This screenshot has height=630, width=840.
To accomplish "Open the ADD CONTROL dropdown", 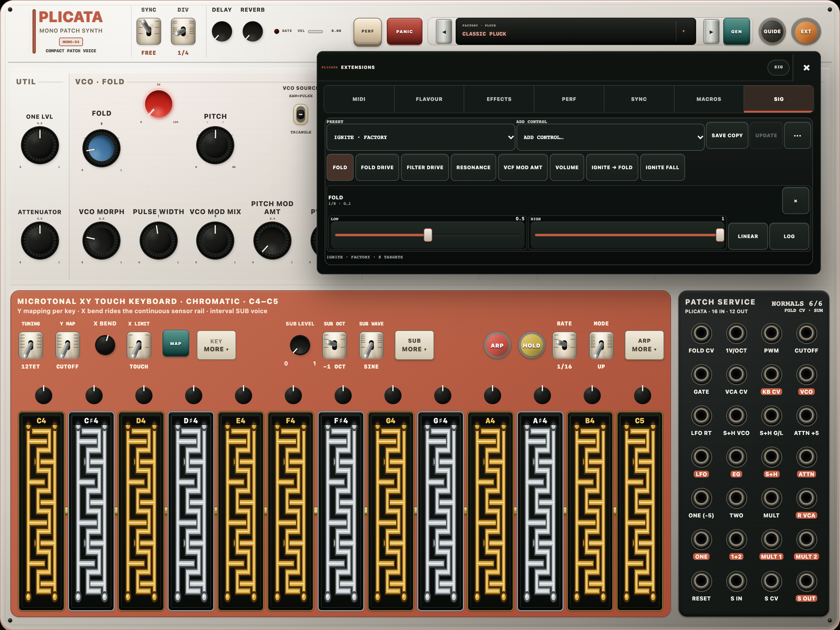I will pyautogui.click(x=610, y=137).
